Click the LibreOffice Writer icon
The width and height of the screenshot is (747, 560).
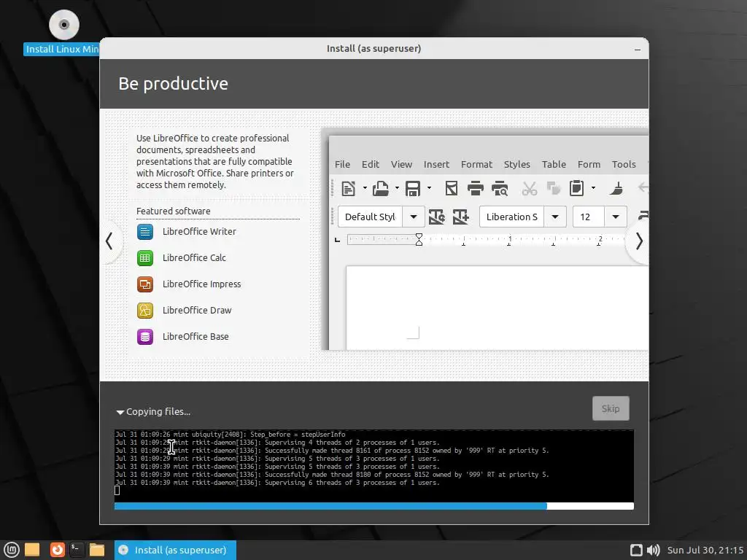pyautogui.click(x=145, y=231)
